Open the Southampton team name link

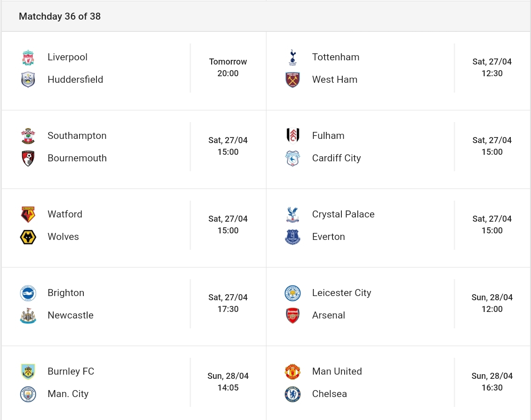[77, 136]
